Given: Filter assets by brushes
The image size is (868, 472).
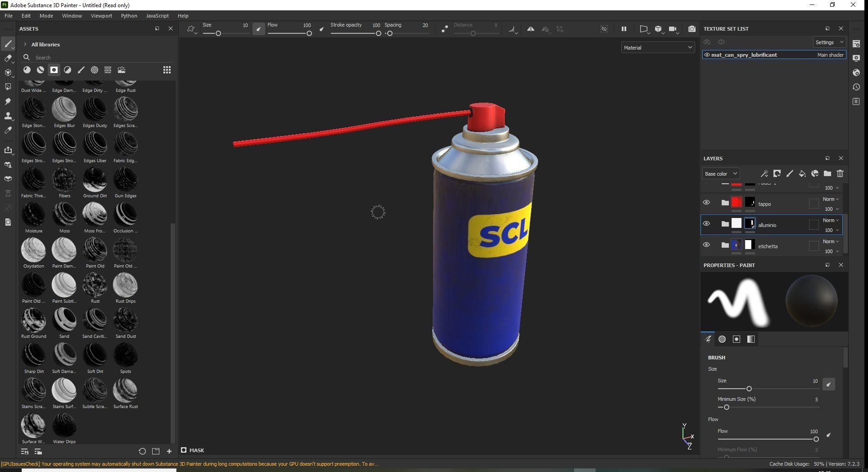Looking at the screenshot, I should point(81,70).
